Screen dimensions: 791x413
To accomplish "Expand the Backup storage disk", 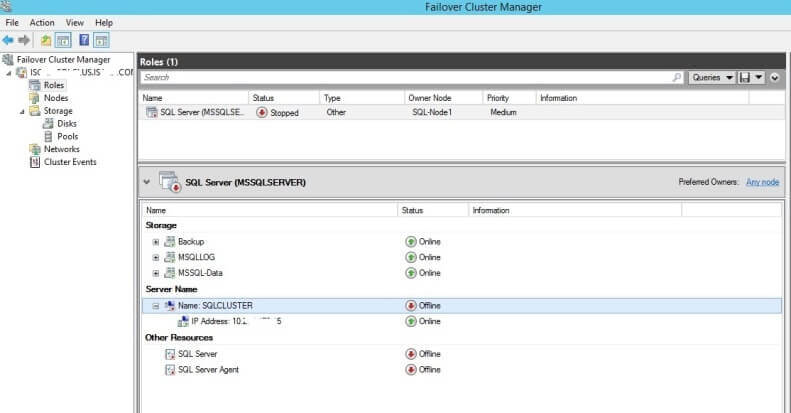I will pos(155,242).
